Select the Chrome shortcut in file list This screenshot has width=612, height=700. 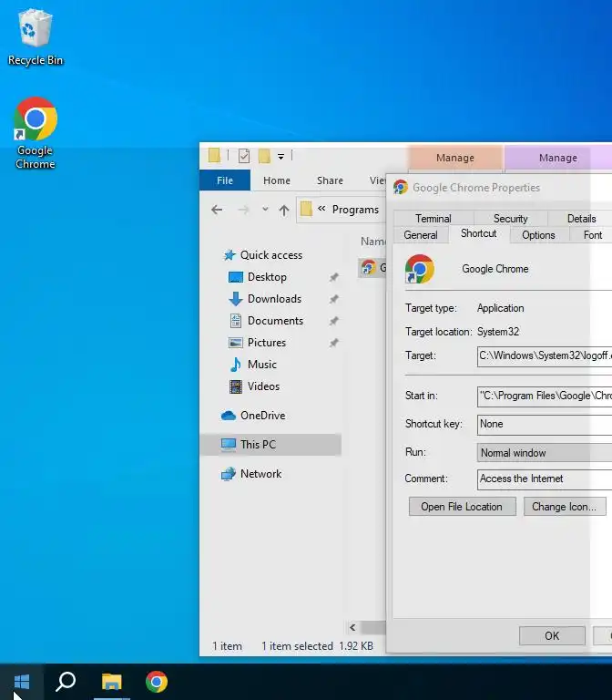pyautogui.click(x=372, y=268)
